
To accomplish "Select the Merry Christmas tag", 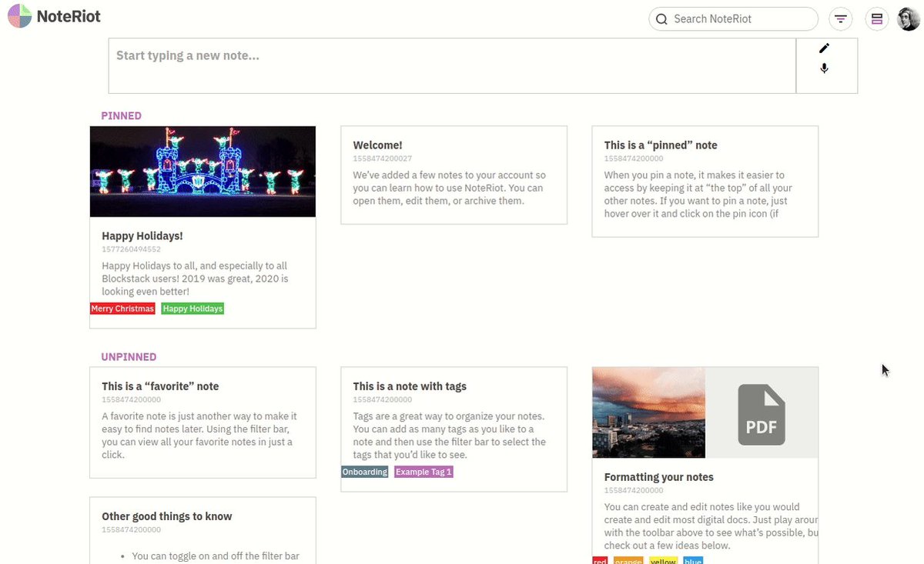I will (x=122, y=309).
